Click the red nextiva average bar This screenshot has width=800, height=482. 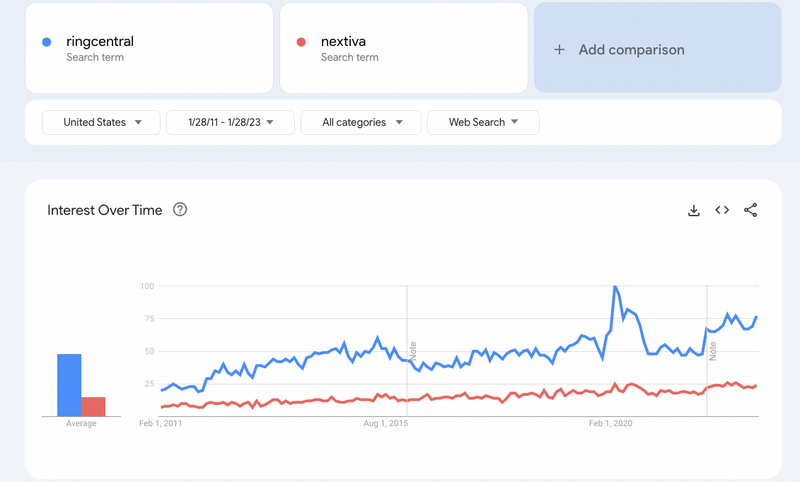click(x=93, y=407)
